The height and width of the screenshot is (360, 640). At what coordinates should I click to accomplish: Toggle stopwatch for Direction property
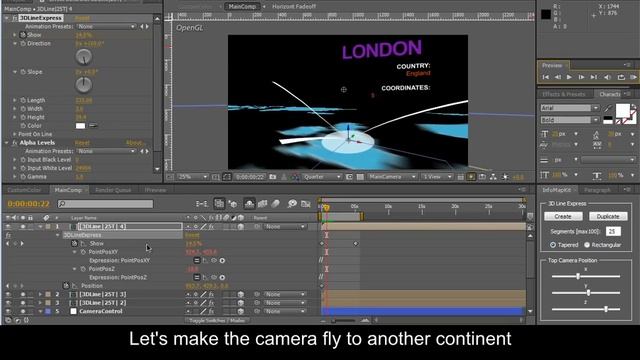23,43
